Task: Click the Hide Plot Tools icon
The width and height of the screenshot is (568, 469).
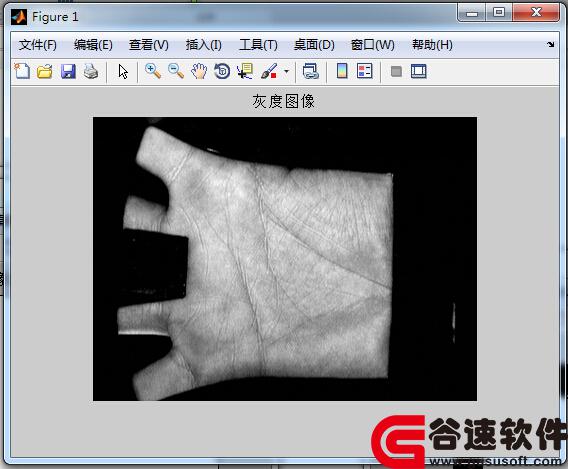Action: click(396, 71)
